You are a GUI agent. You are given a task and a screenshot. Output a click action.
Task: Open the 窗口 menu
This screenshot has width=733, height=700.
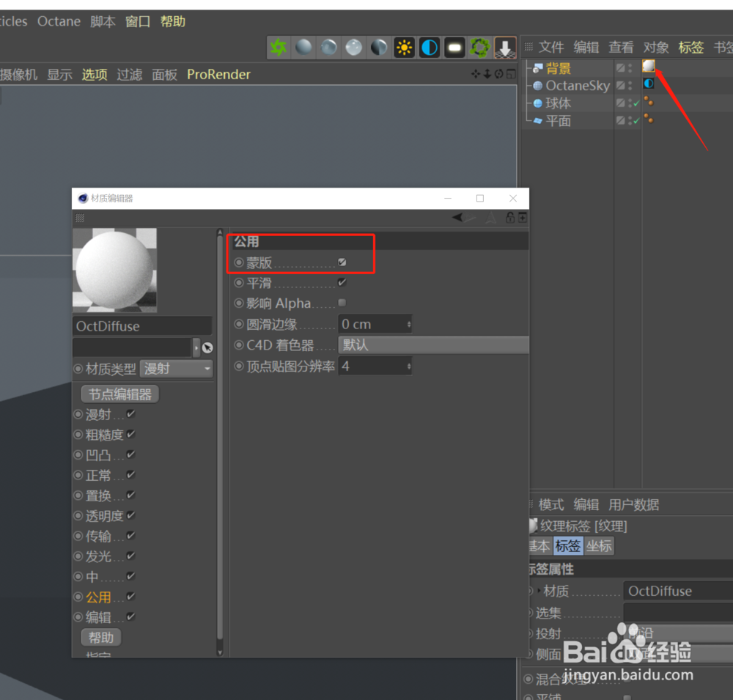click(x=138, y=21)
